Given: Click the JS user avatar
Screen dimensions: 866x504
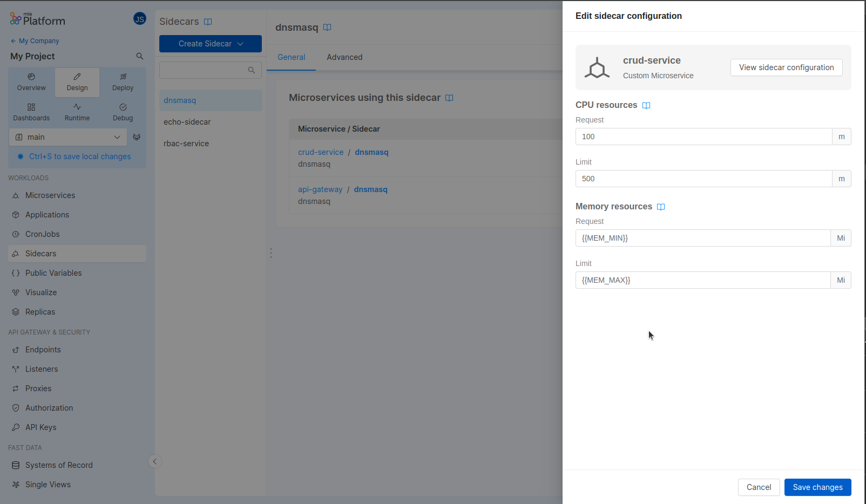Looking at the screenshot, I should (140, 19).
